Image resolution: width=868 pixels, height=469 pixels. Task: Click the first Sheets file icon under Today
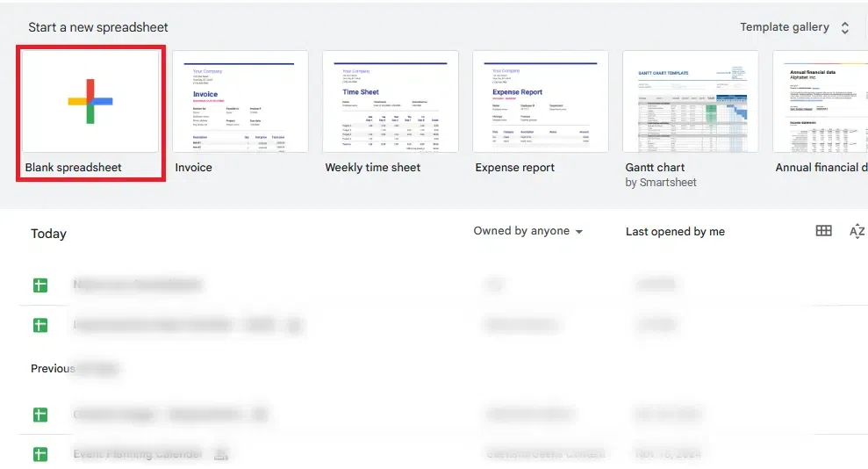click(39, 285)
